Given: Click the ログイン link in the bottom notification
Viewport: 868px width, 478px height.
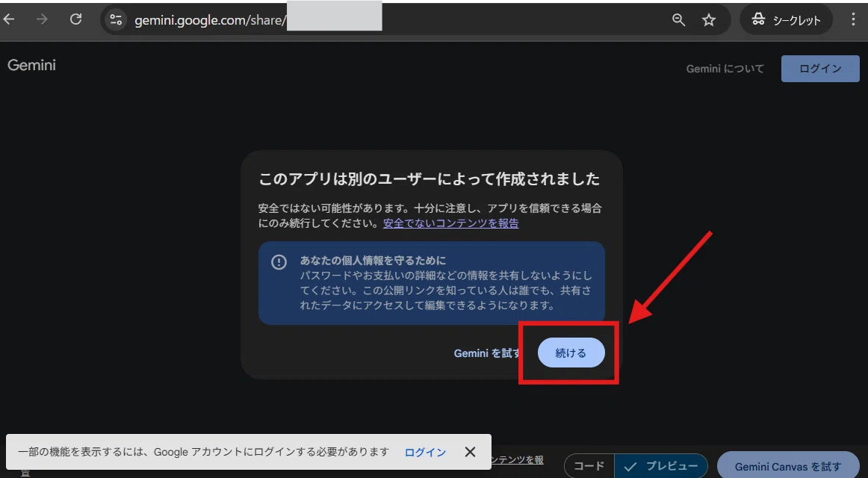Looking at the screenshot, I should tap(425, 452).
